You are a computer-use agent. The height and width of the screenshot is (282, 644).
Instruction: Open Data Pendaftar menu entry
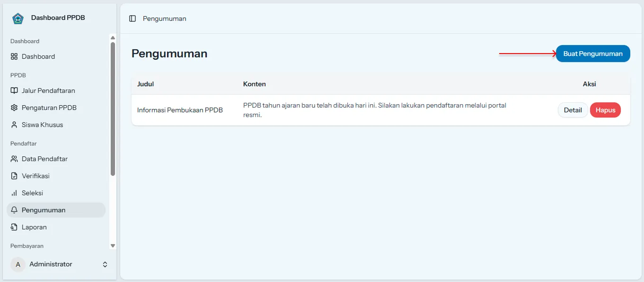[x=56, y=159]
